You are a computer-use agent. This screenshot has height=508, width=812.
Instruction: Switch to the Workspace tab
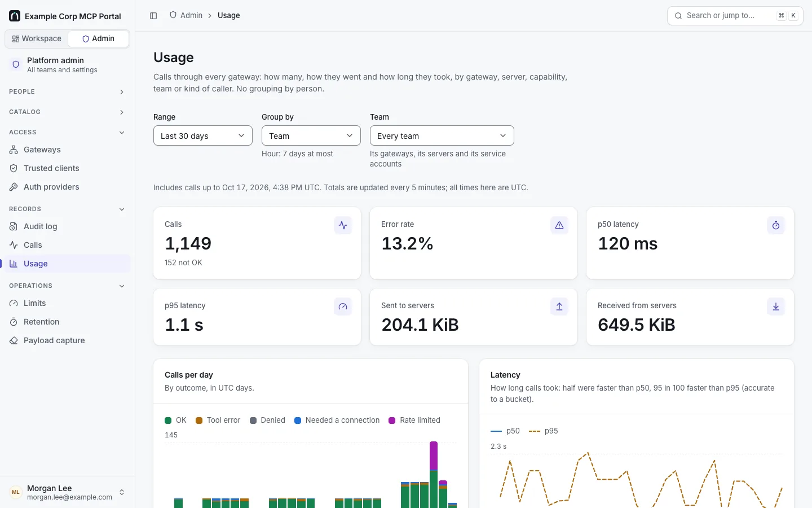37,38
